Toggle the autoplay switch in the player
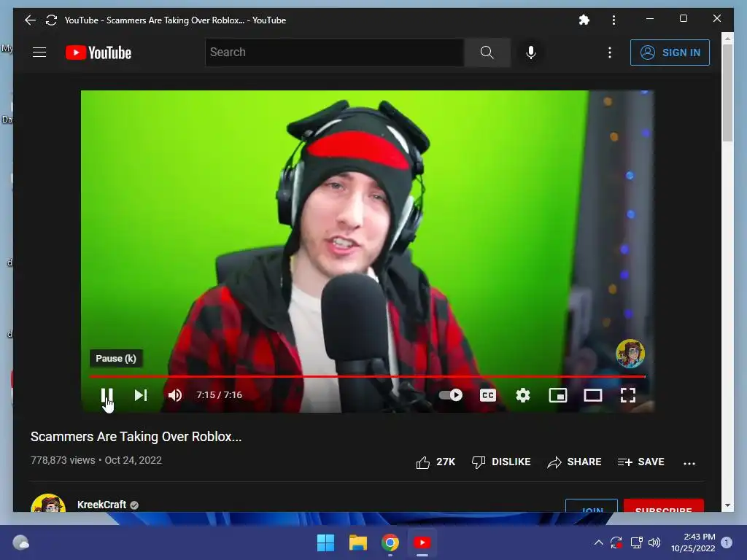Viewport: 747px width, 560px height. (451, 394)
